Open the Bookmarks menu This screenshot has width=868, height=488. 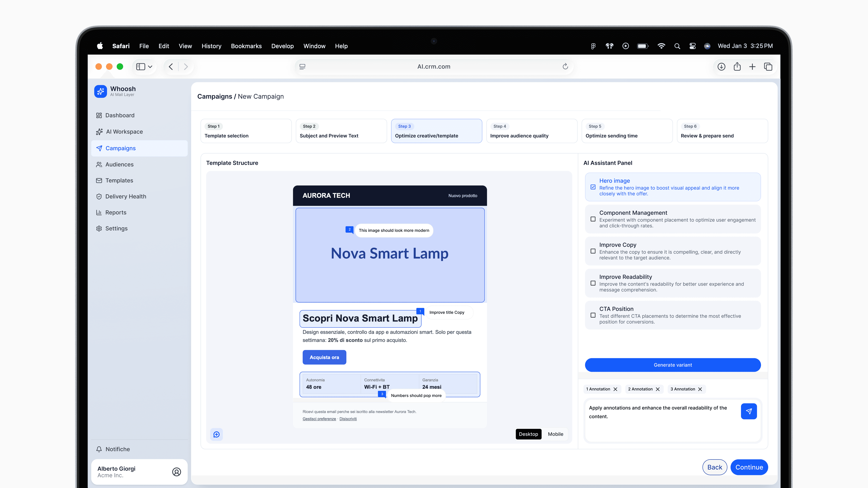coord(246,46)
